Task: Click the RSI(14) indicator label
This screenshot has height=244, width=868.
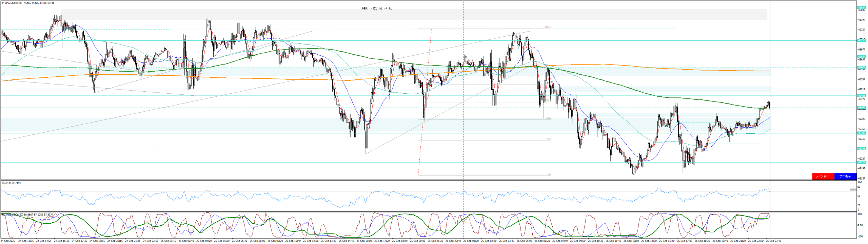Action: (x=11, y=183)
